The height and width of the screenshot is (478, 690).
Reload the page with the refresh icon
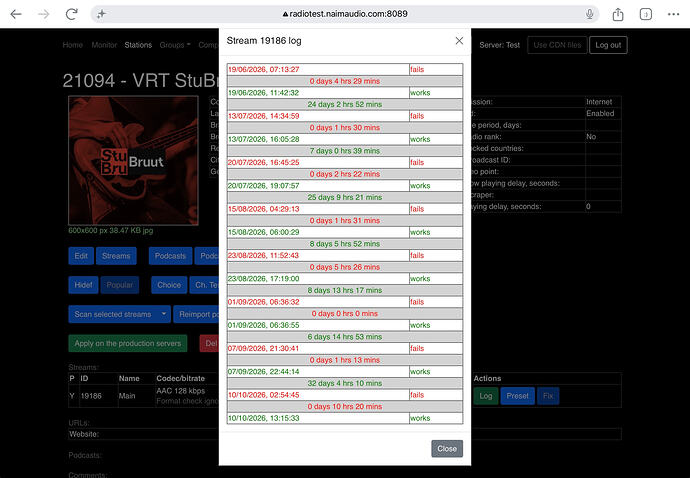click(x=71, y=14)
